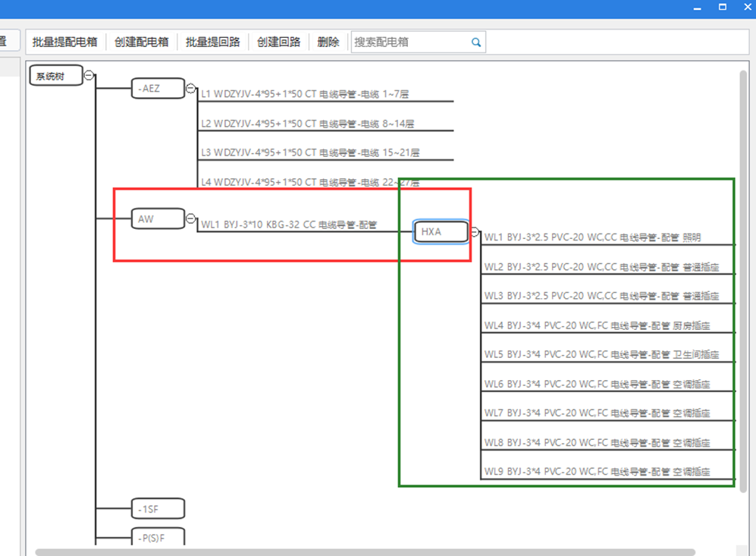
Task: Click the 删除 toolbar button
Action: [328, 42]
